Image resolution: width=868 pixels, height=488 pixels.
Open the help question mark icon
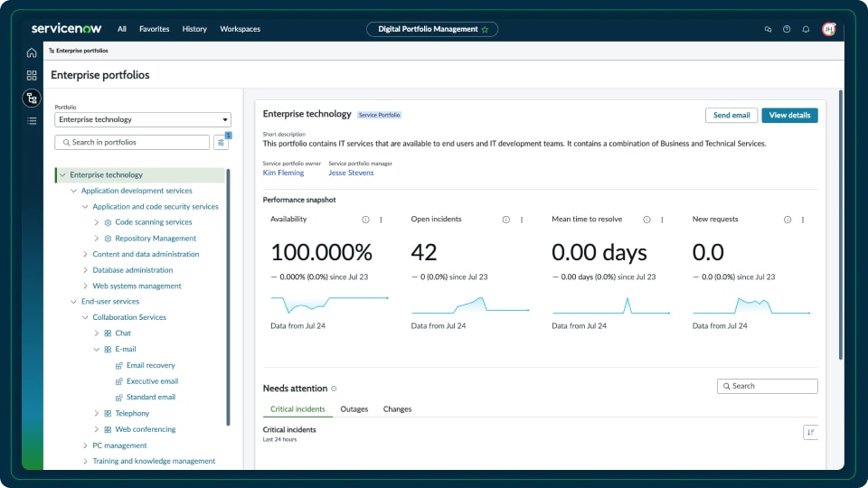point(787,29)
